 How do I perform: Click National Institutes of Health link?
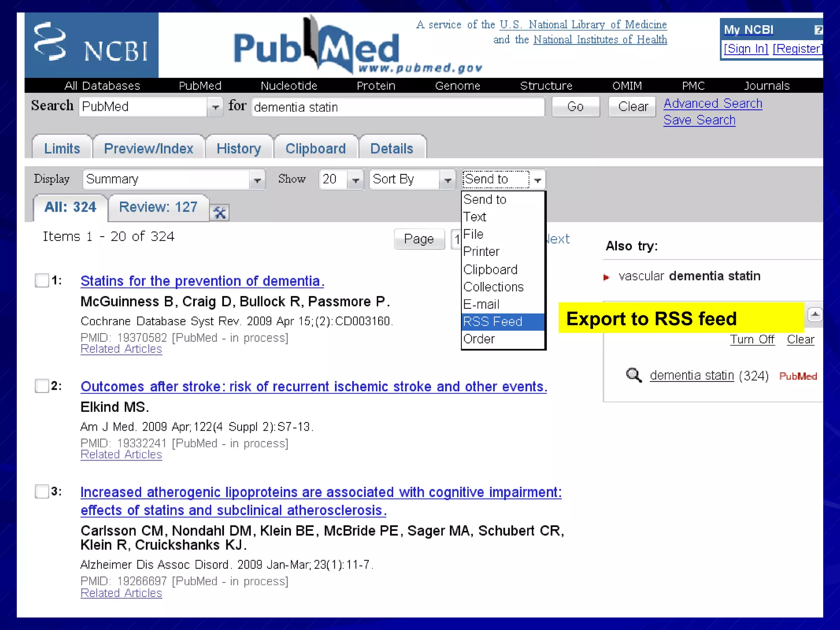[x=600, y=39]
